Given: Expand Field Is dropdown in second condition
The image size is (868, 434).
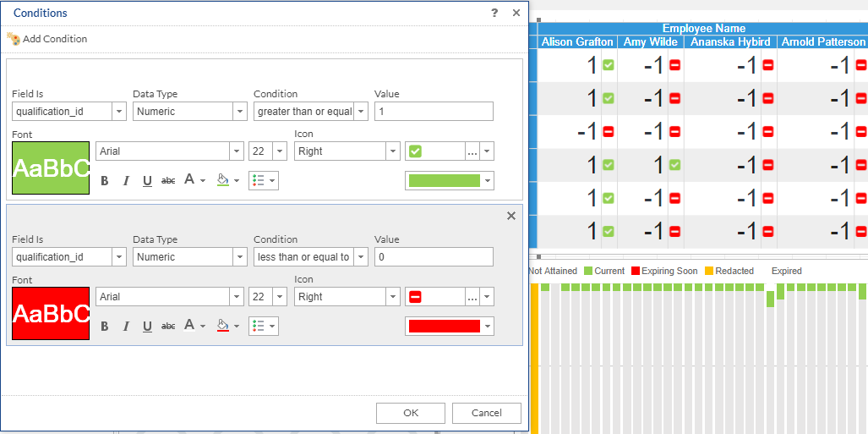Looking at the screenshot, I should click(119, 256).
